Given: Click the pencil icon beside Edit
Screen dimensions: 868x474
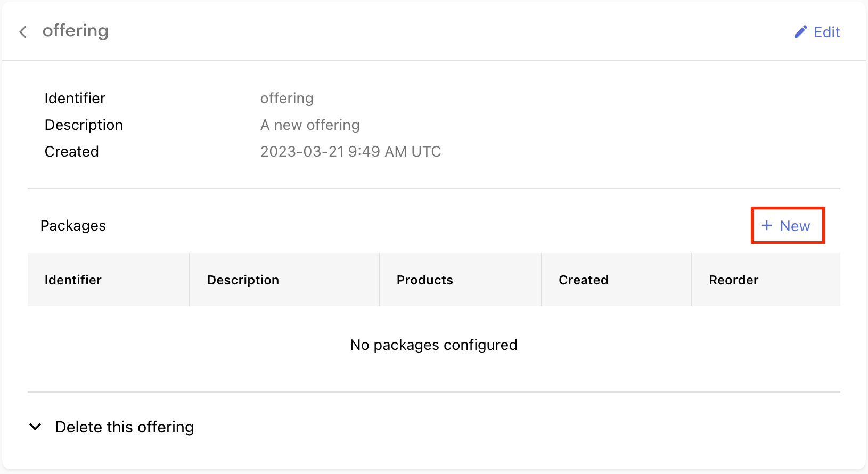Looking at the screenshot, I should (x=800, y=32).
